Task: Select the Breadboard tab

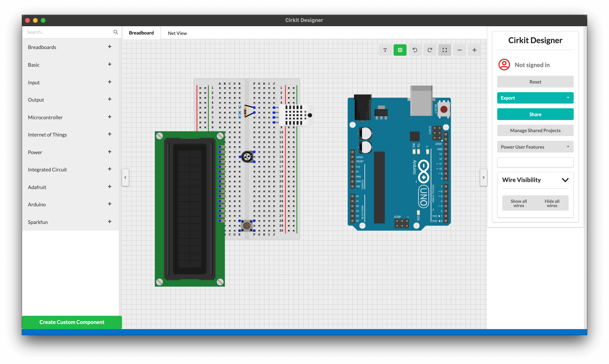Action: click(141, 33)
